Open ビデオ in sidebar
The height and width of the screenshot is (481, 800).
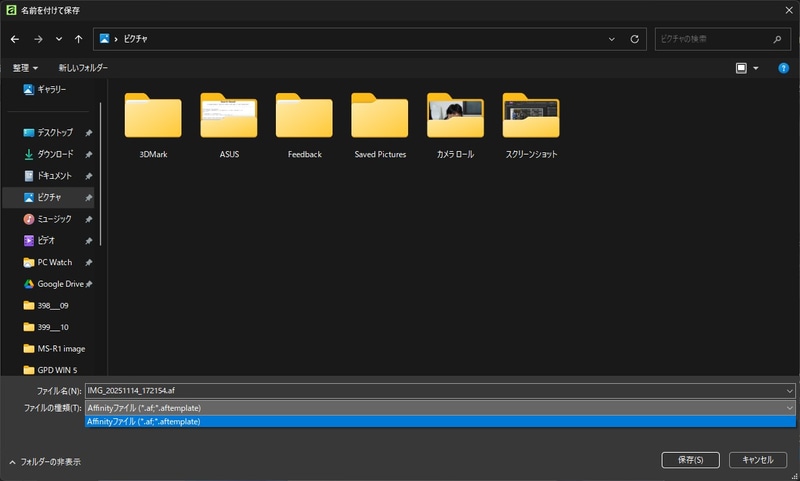click(48, 241)
